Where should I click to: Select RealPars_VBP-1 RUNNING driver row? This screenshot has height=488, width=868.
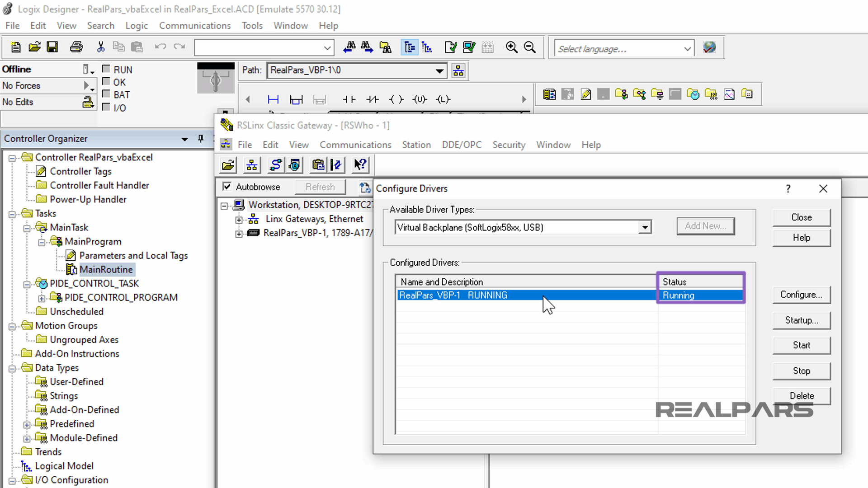(x=570, y=295)
